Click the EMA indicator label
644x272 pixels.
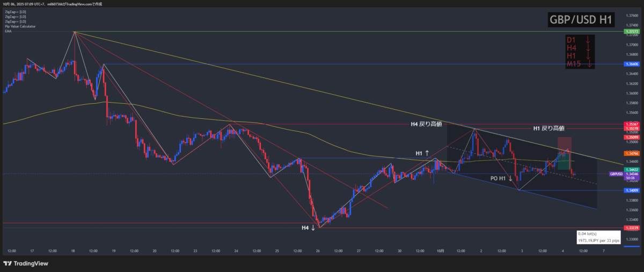click(8, 31)
